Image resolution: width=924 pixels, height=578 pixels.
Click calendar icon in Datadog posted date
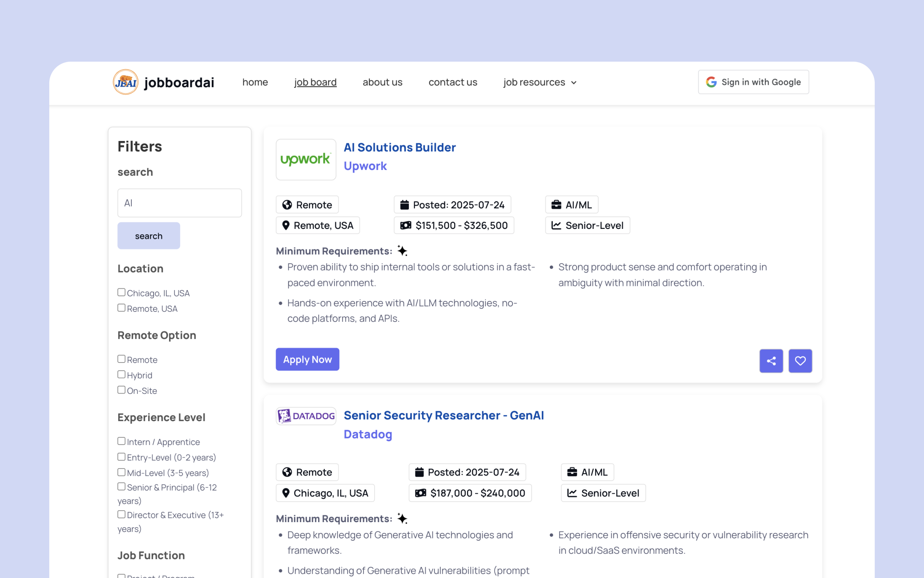coord(419,472)
